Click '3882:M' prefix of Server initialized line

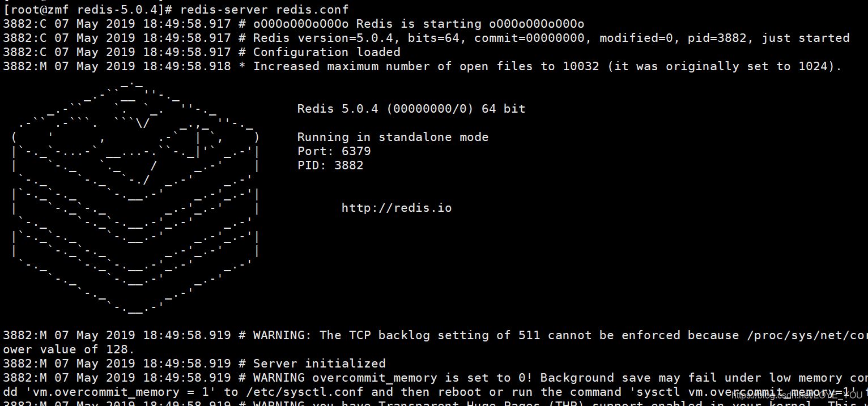point(25,364)
